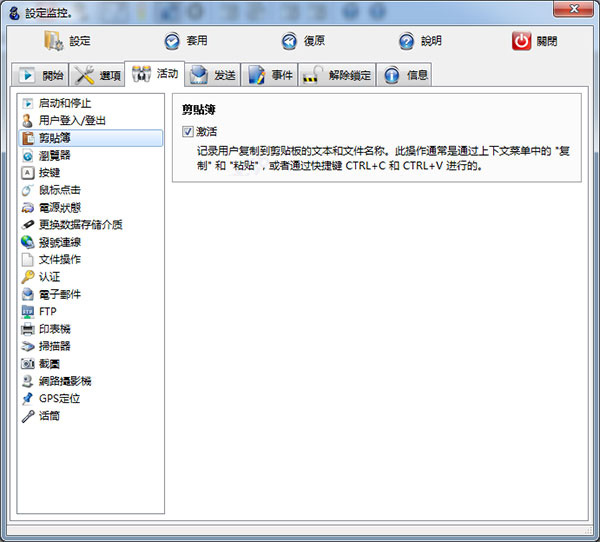Image resolution: width=600 pixels, height=542 pixels.
Task: Click the 按键 keyboard key icon
Action: pos(28,173)
